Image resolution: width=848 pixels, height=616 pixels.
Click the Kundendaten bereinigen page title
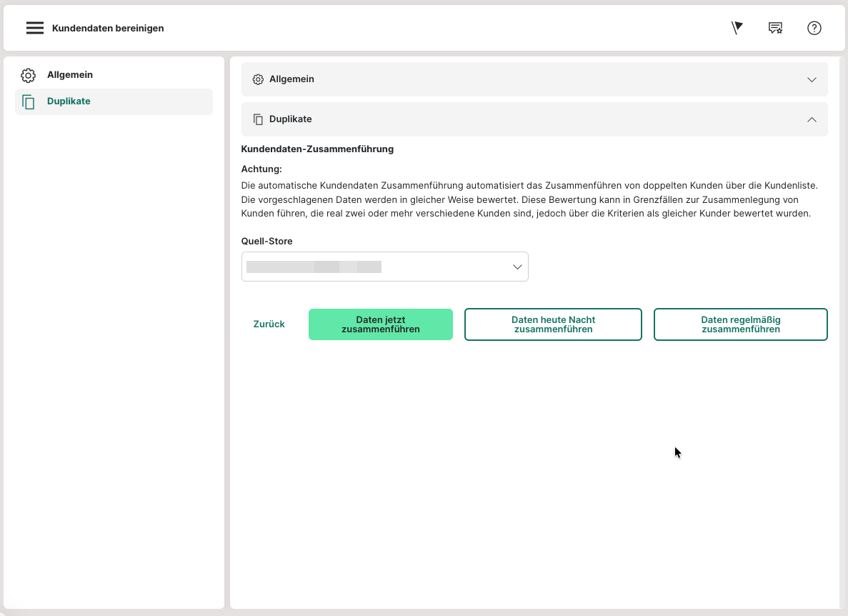(x=108, y=29)
